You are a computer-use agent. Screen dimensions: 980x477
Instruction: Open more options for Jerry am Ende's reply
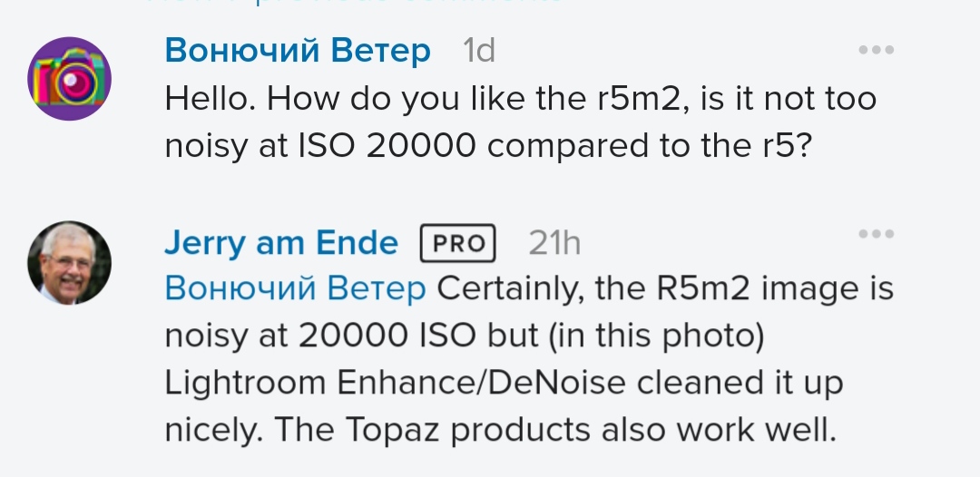coord(877,234)
